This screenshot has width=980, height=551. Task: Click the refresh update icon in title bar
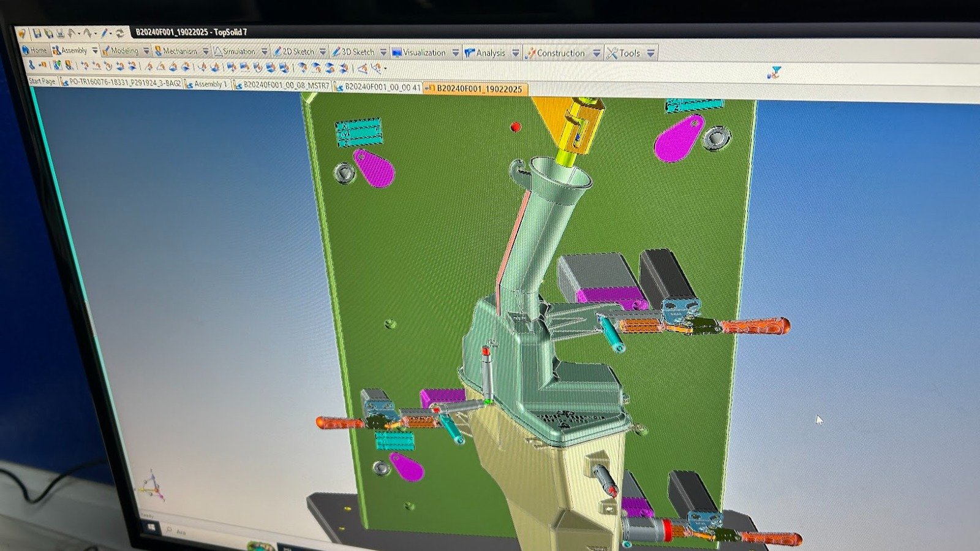click(120, 34)
